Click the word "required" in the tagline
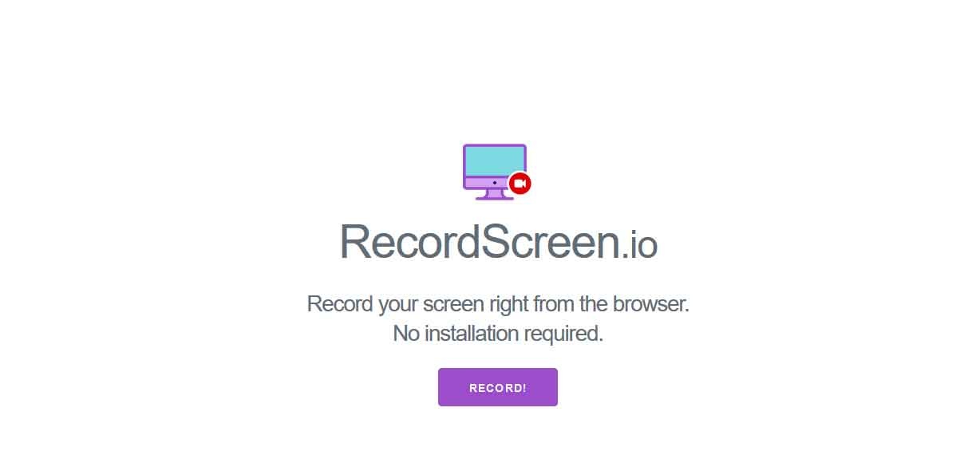 coord(560,334)
